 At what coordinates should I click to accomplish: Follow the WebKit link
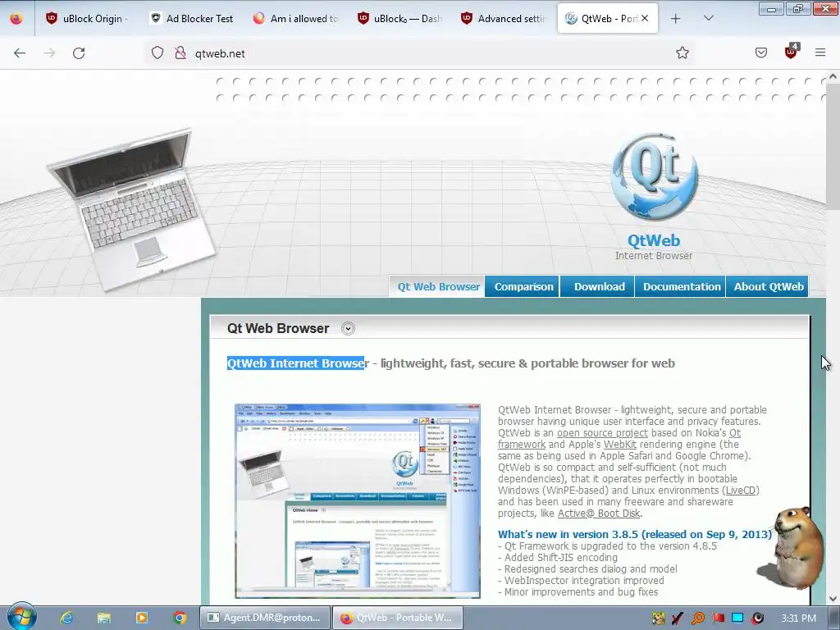620,444
